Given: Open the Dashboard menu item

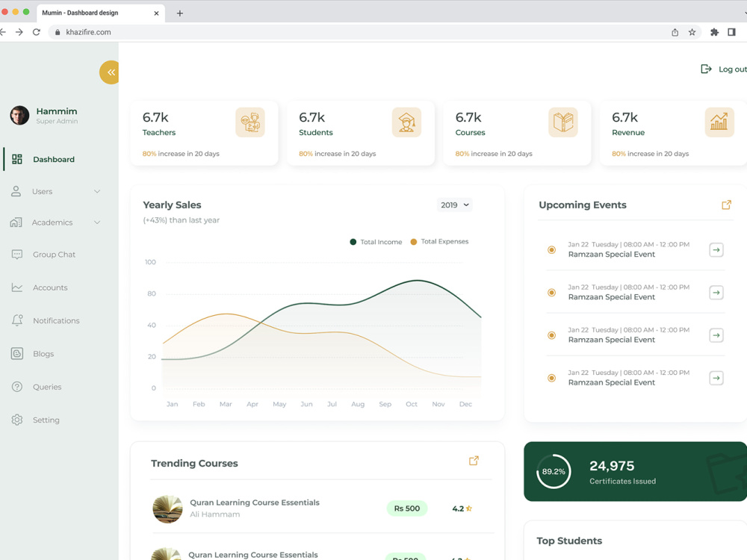Looking at the screenshot, I should tap(53, 159).
